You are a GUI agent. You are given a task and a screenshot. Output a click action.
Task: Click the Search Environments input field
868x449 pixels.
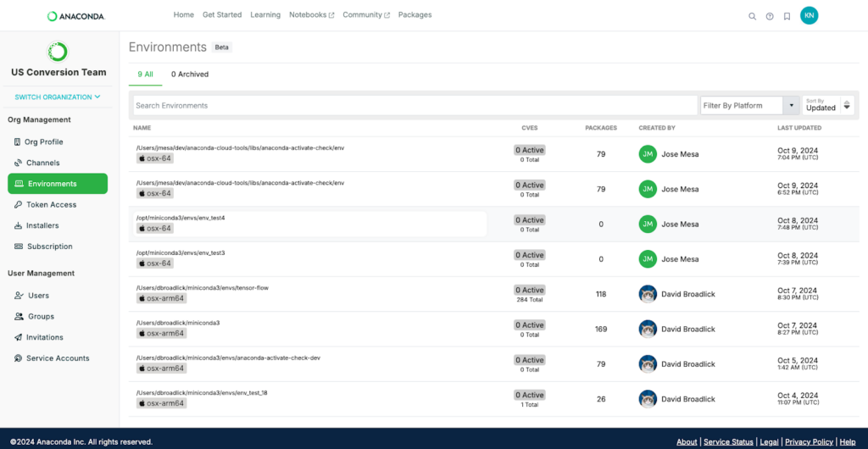coord(415,105)
